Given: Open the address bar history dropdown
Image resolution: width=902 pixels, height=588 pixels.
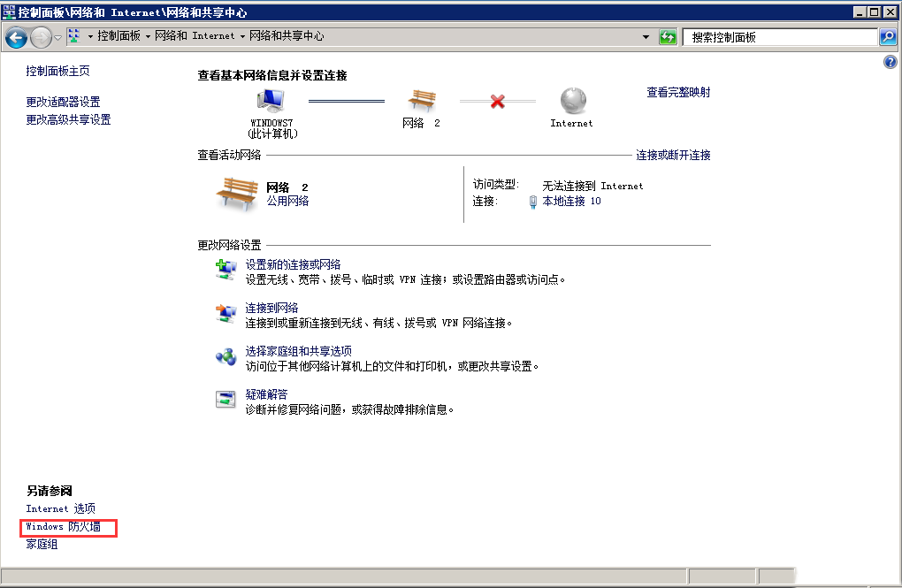Looking at the screenshot, I should click(646, 37).
